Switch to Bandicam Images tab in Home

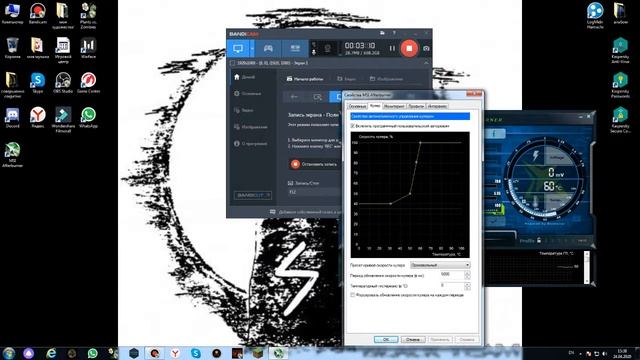[x=386, y=79]
